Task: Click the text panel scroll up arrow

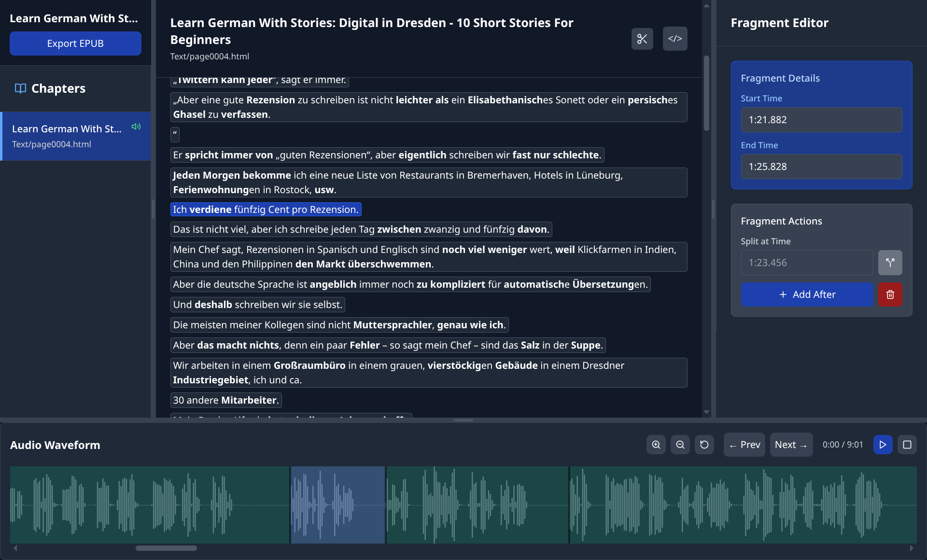Action: click(x=706, y=6)
